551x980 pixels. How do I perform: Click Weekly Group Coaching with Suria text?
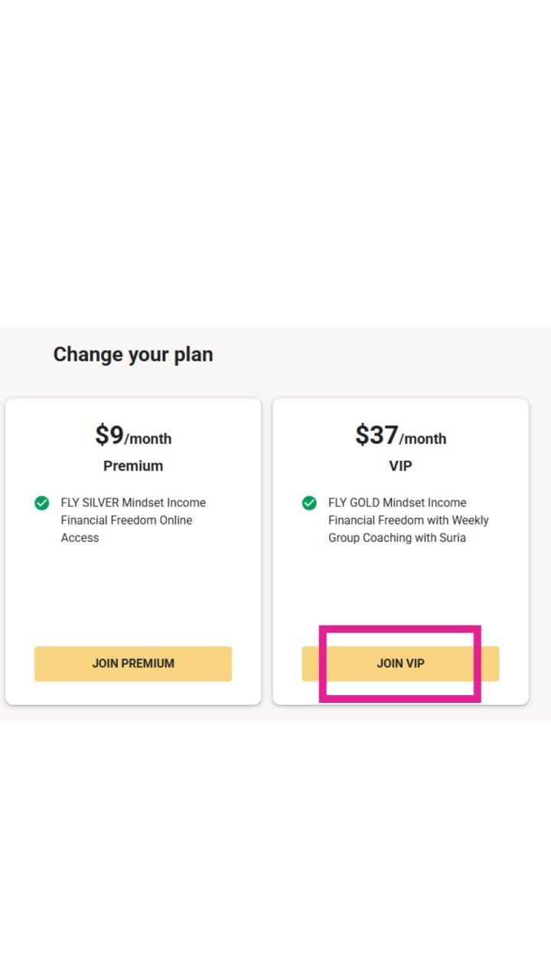pos(407,529)
